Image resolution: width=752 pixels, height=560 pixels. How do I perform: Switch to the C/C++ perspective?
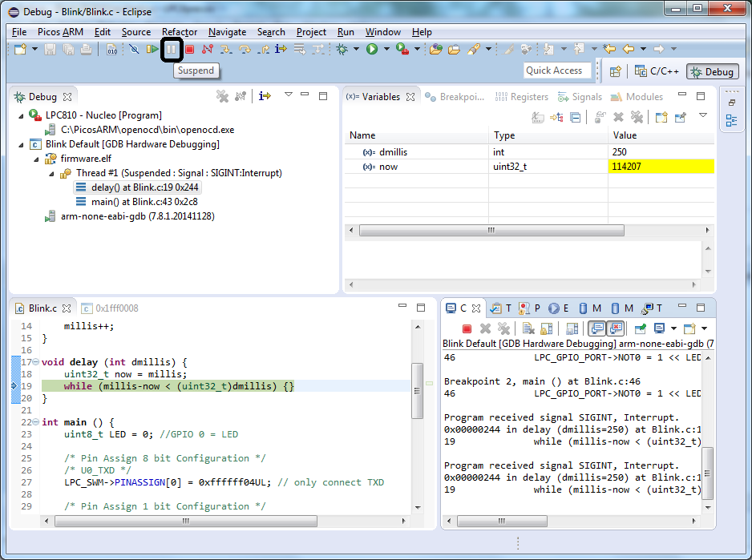(x=657, y=71)
